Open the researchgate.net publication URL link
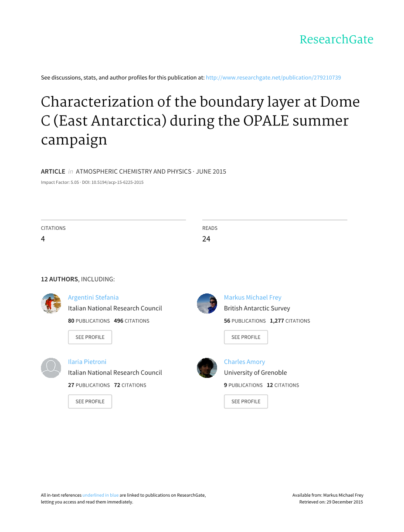The image size is (404, 532). click(x=273, y=77)
